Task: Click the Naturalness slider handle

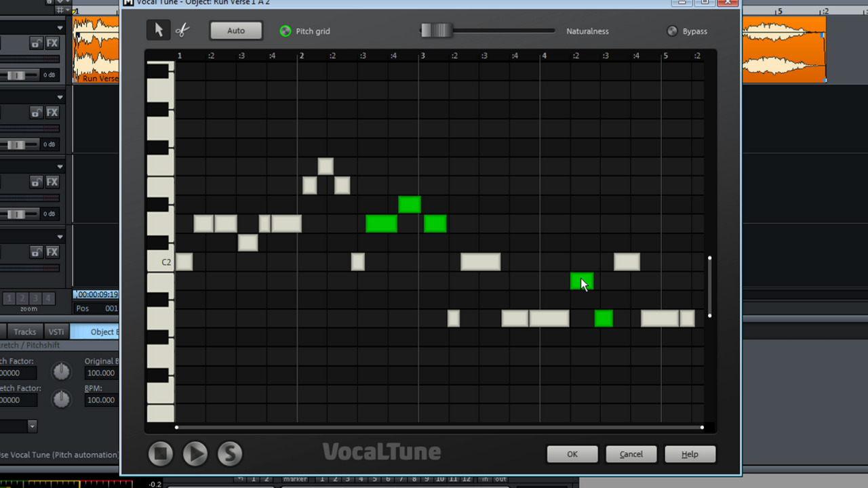Action: (437, 30)
